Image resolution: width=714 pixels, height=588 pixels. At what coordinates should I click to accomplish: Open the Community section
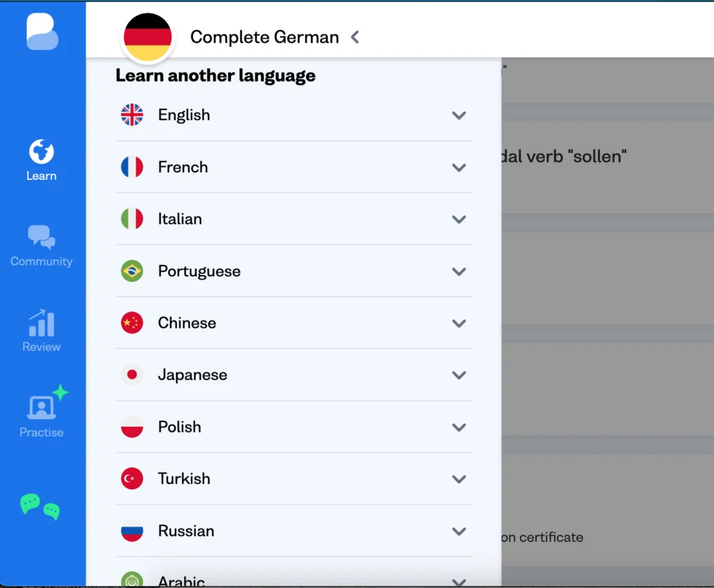point(41,246)
